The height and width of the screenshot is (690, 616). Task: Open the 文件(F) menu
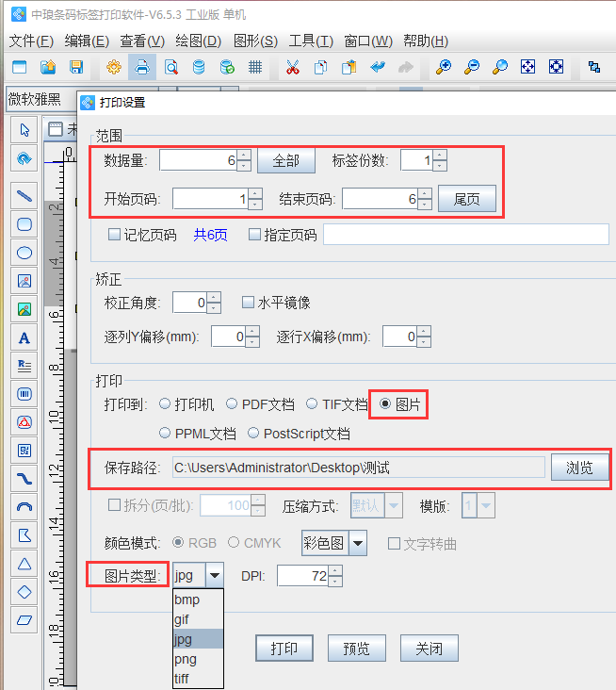click(x=32, y=41)
